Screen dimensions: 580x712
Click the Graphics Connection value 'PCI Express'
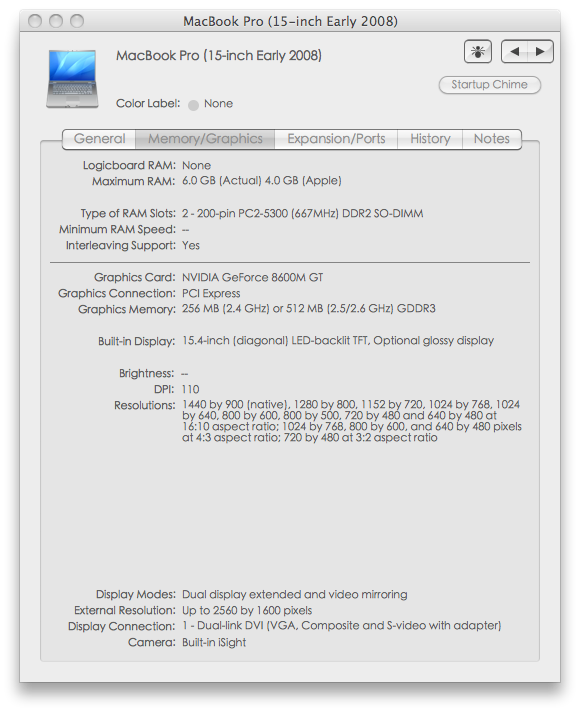click(x=211, y=293)
